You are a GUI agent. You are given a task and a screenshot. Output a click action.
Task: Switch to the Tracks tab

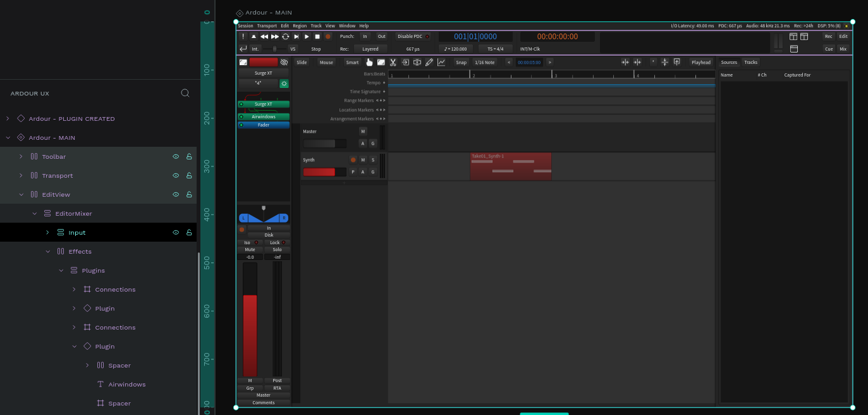[750, 62]
